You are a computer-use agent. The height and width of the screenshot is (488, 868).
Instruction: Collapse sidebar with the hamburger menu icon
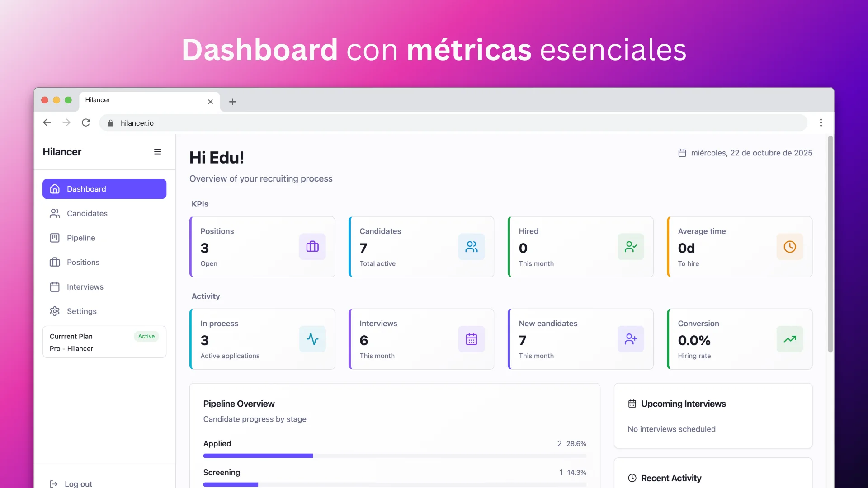157,152
